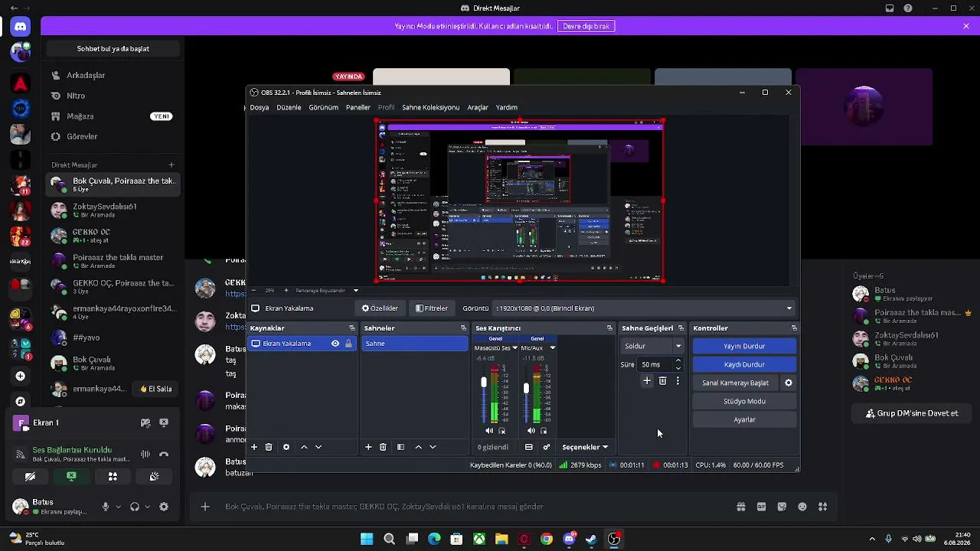The width and height of the screenshot is (980, 551).
Task: Open virtual camera settings gear
Action: (x=789, y=383)
